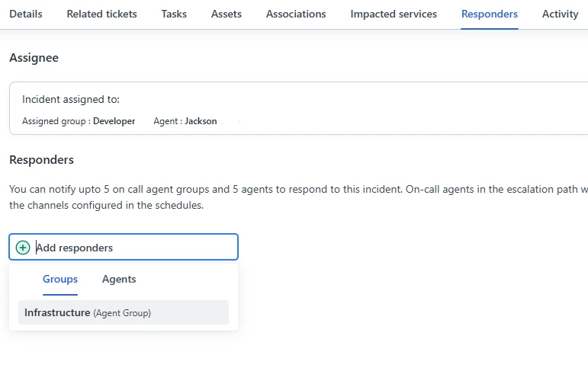Click the responders notification description text

pos(298,197)
